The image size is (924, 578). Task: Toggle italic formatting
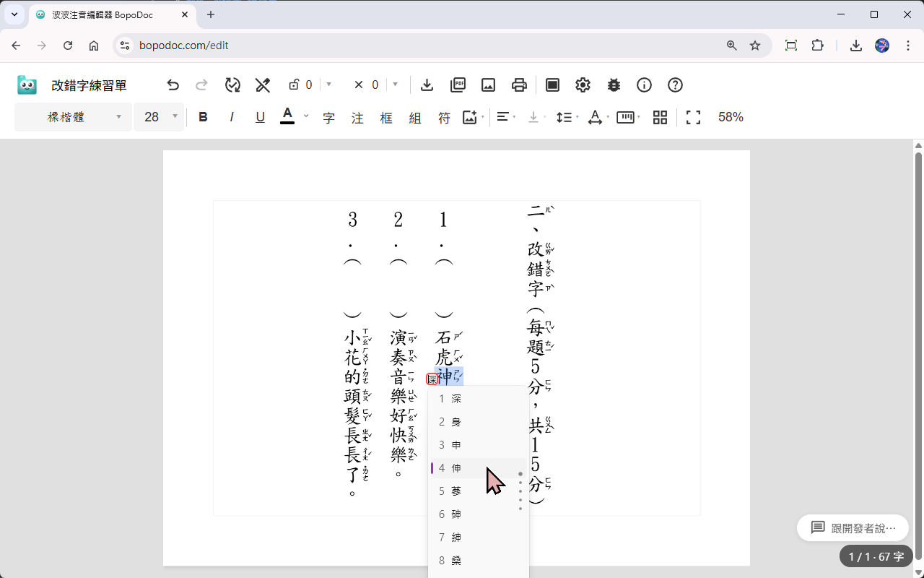(x=231, y=116)
